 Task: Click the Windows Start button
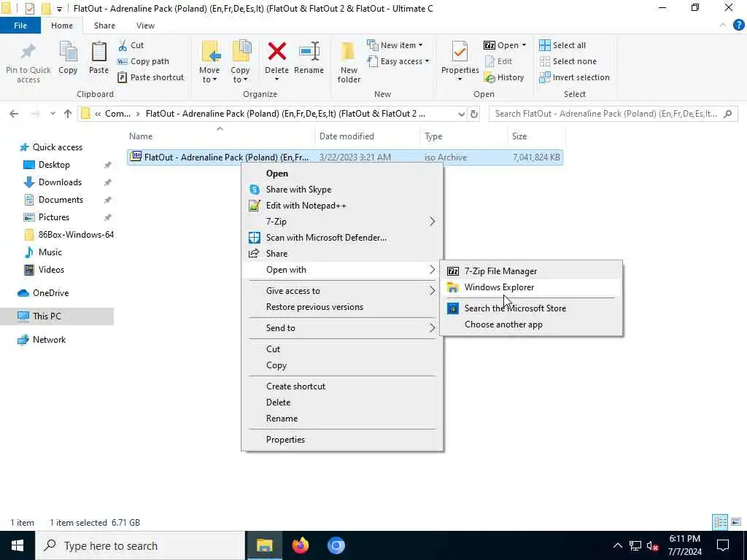coord(18,545)
